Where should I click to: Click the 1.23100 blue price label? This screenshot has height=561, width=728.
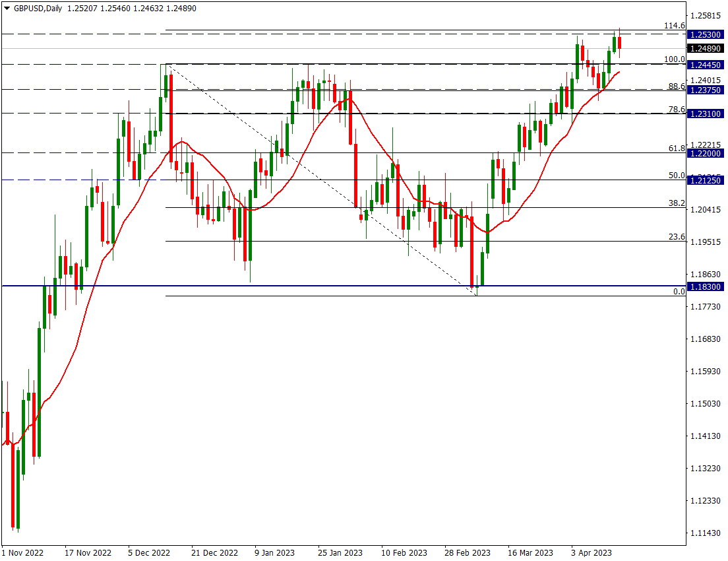coord(706,114)
